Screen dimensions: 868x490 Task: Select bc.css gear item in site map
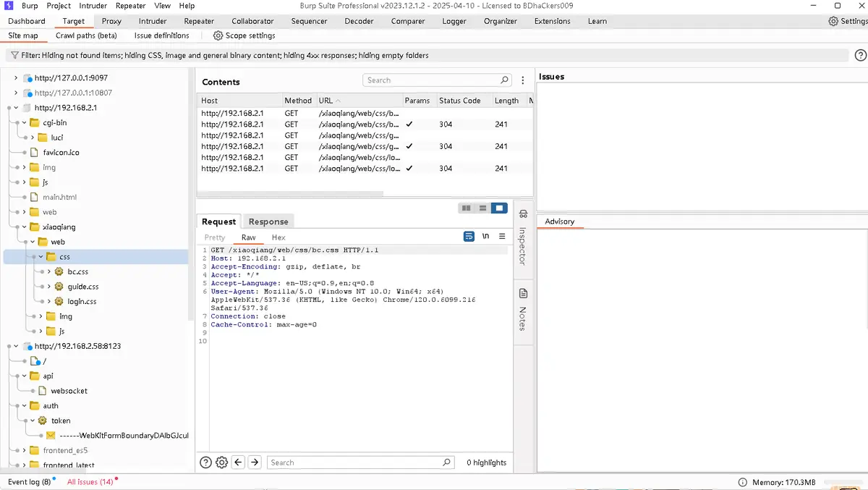(71, 271)
